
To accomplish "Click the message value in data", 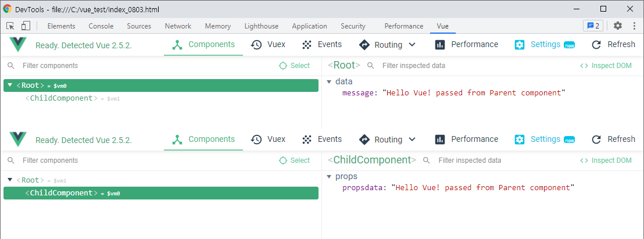I will (x=474, y=93).
